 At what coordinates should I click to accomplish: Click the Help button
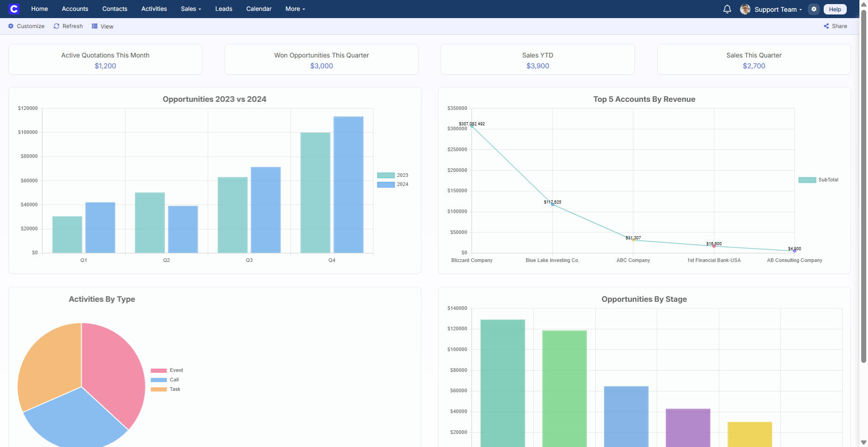point(835,9)
